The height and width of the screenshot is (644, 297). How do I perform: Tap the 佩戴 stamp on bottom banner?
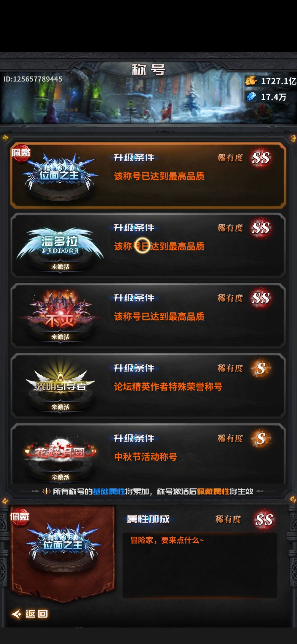20,517
